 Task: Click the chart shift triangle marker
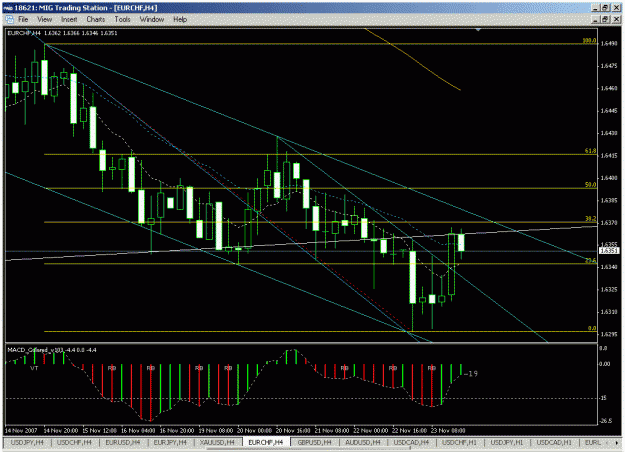[478, 30]
